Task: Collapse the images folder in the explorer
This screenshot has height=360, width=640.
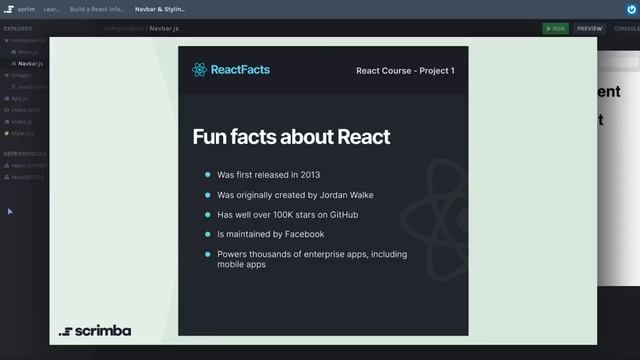Action: click(18, 76)
